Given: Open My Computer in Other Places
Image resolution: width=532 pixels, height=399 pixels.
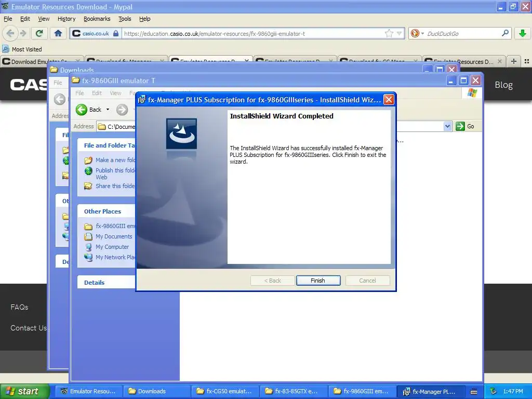Looking at the screenshot, I should [x=107, y=247].
